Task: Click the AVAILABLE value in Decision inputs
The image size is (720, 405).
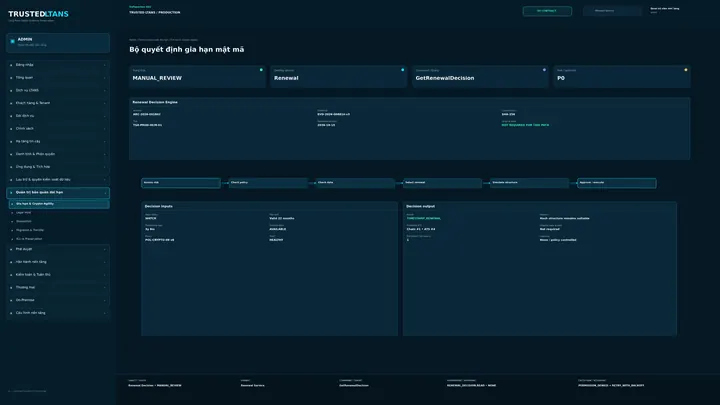Action: click(x=277, y=229)
